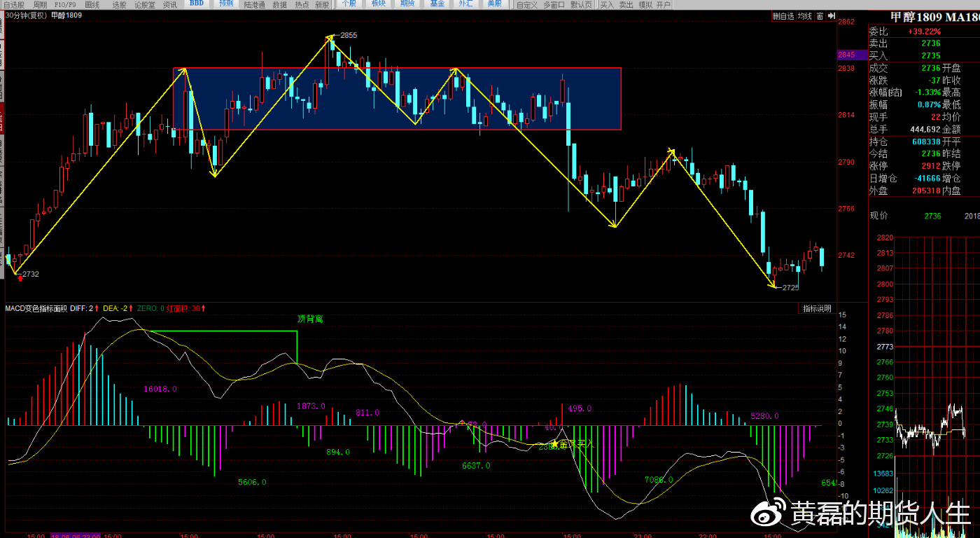Switch to the 期货 futures tab
Image resolution: width=980 pixels, height=538 pixels.
tap(407, 4)
